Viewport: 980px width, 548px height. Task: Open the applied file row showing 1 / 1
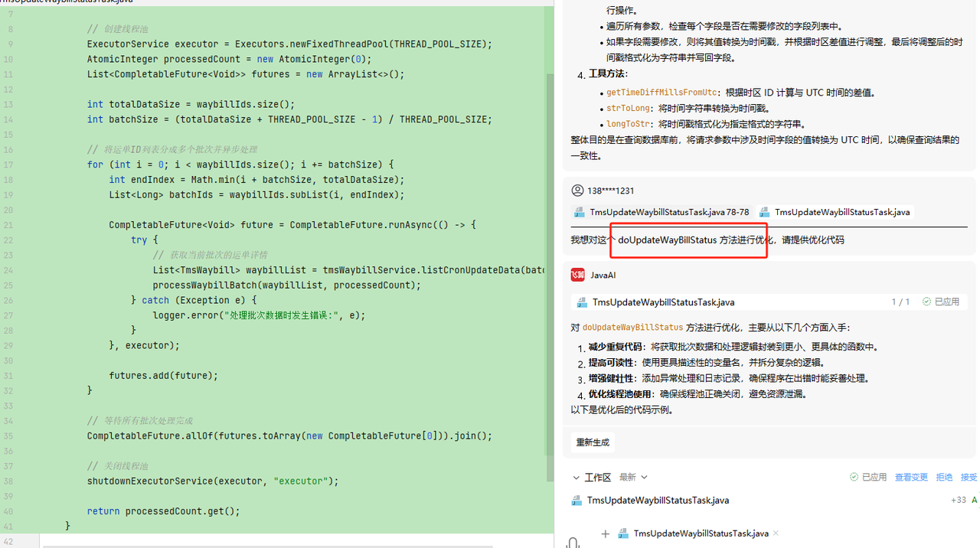click(769, 302)
